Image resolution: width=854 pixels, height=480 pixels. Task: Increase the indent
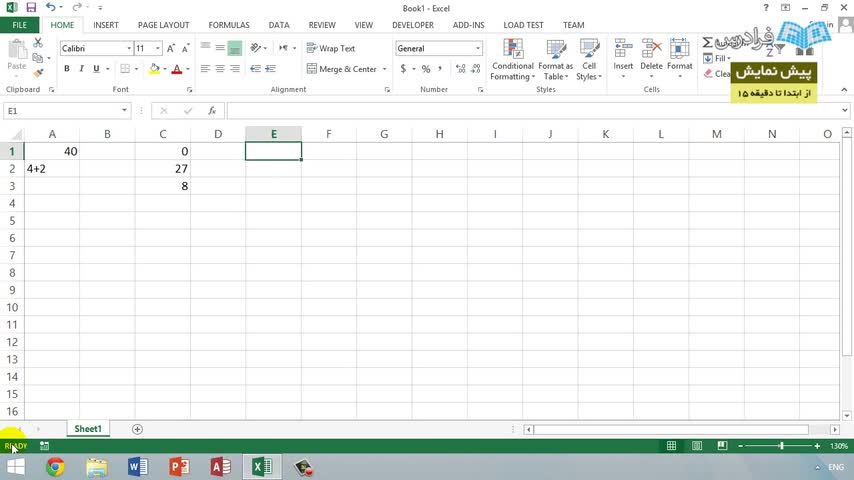270,69
